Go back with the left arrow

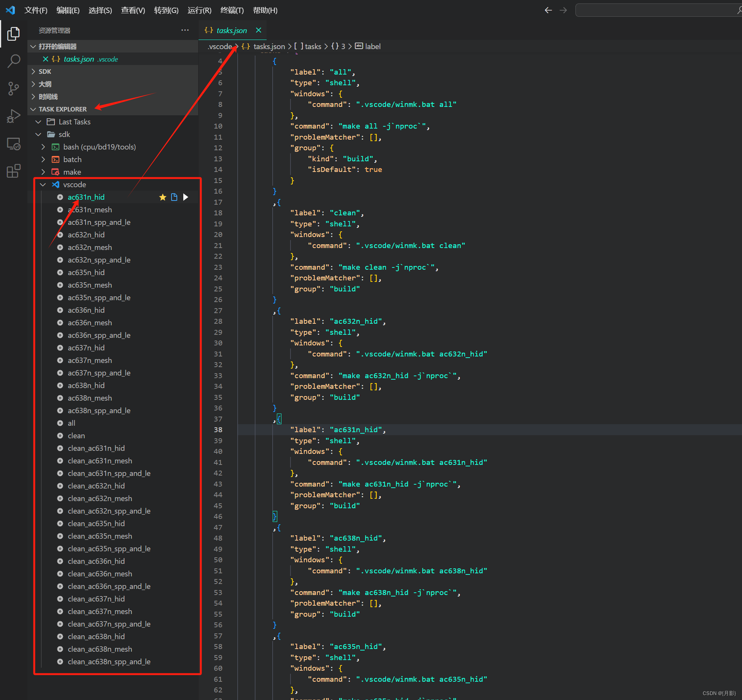[548, 10]
